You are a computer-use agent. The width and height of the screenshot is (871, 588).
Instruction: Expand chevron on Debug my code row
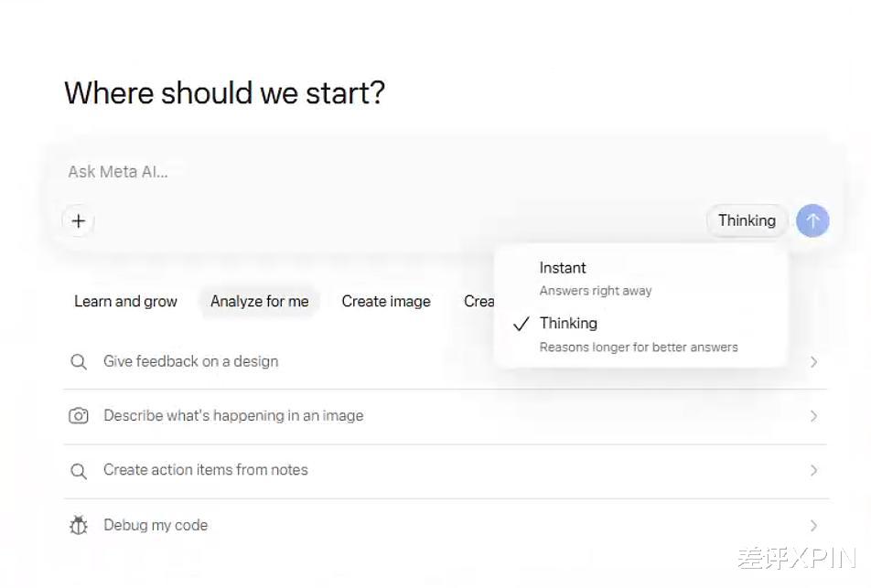pyautogui.click(x=813, y=526)
